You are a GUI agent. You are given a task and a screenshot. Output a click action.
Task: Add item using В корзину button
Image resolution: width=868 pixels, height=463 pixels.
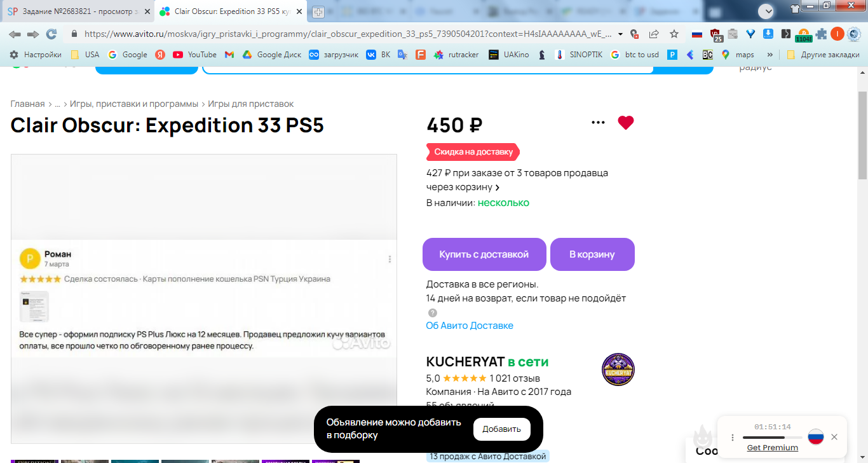tap(592, 254)
